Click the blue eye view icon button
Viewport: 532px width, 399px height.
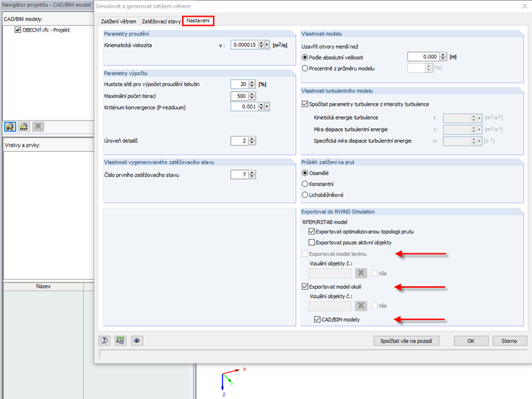(136, 341)
